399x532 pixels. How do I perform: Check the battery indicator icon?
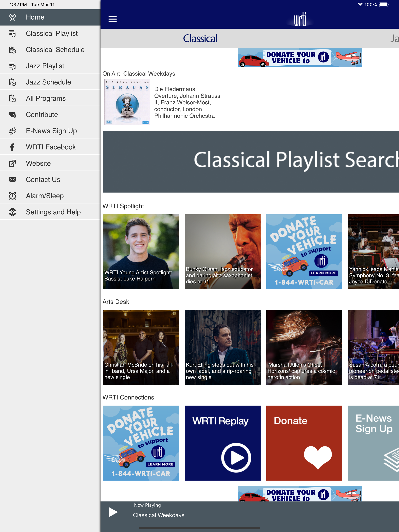(384, 5)
